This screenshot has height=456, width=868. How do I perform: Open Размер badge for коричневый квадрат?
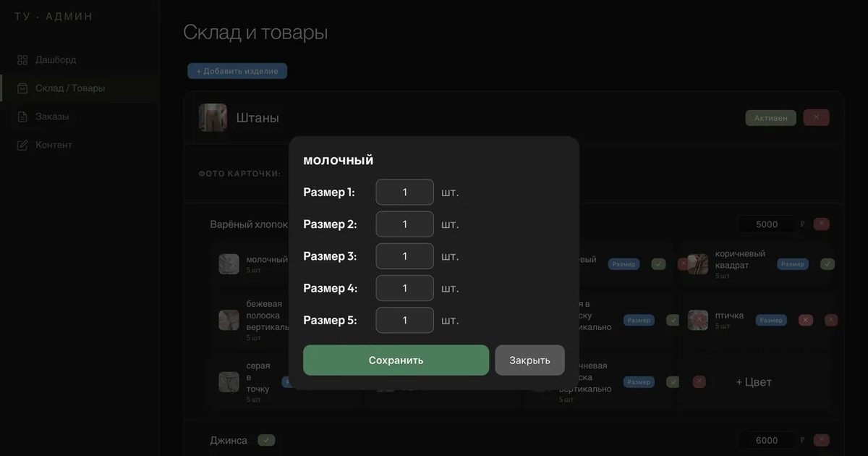tap(793, 264)
